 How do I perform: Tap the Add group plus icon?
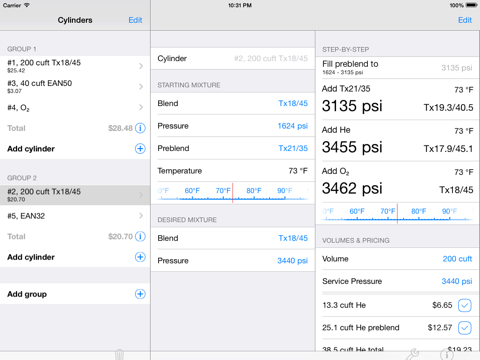(140, 294)
